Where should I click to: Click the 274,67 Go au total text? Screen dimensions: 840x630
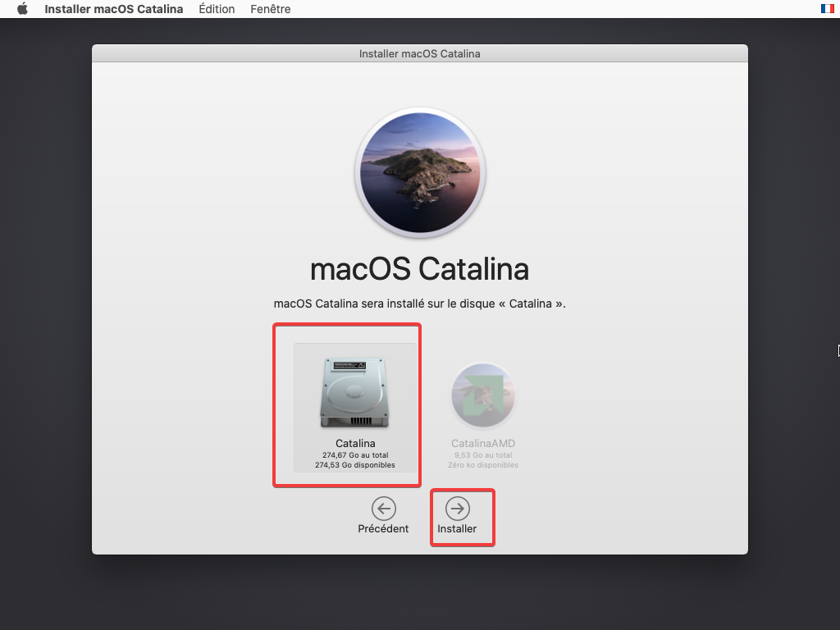(355, 455)
